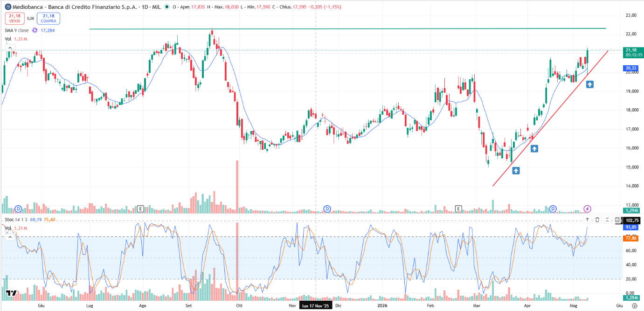Image resolution: width=644 pixels, height=311 pixels.
Task: Select the SMA 9 close indicator legend
Action: [x=17, y=30]
